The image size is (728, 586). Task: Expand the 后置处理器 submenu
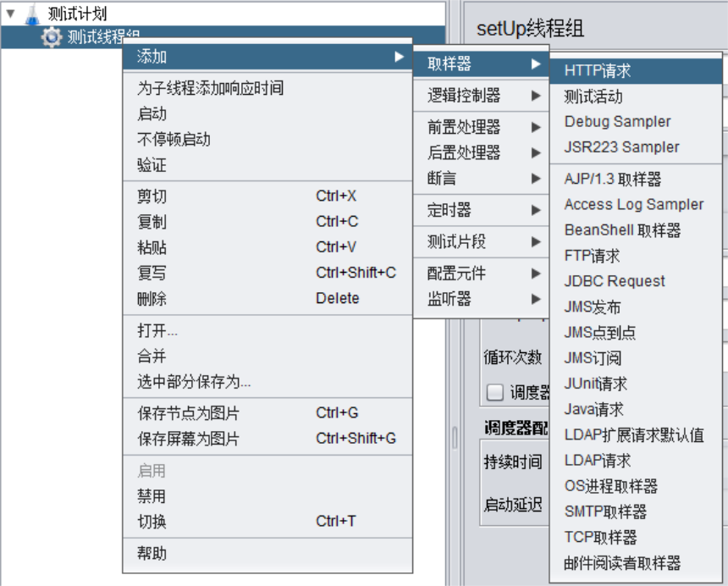pos(481,152)
